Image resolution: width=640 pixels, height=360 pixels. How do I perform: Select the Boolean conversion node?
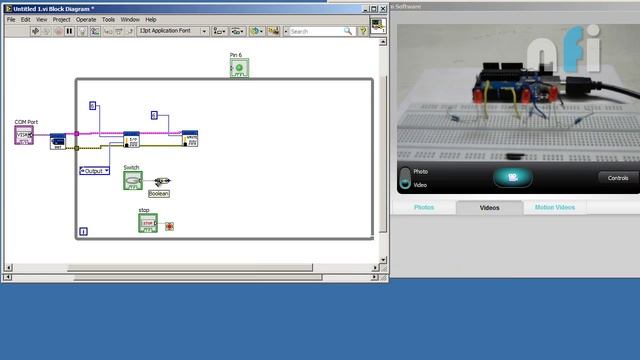click(x=162, y=181)
